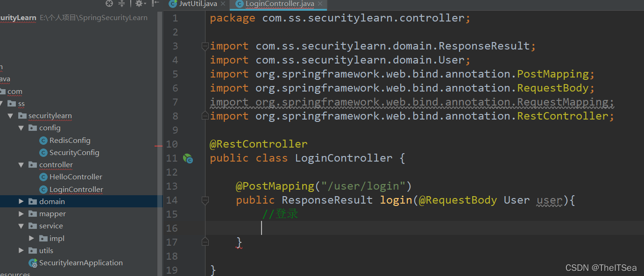Click the locate/scroll from source target icon
This screenshot has height=276, width=644.
point(109,4)
